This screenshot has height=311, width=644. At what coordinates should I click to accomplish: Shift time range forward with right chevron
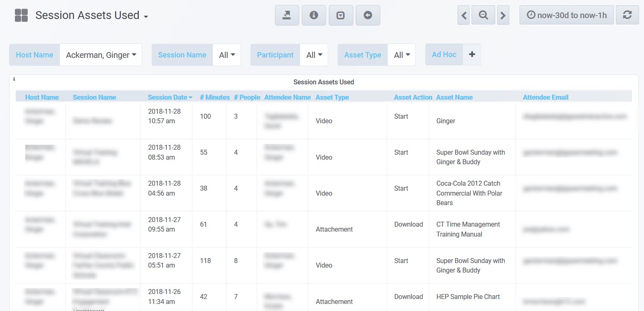click(503, 15)
